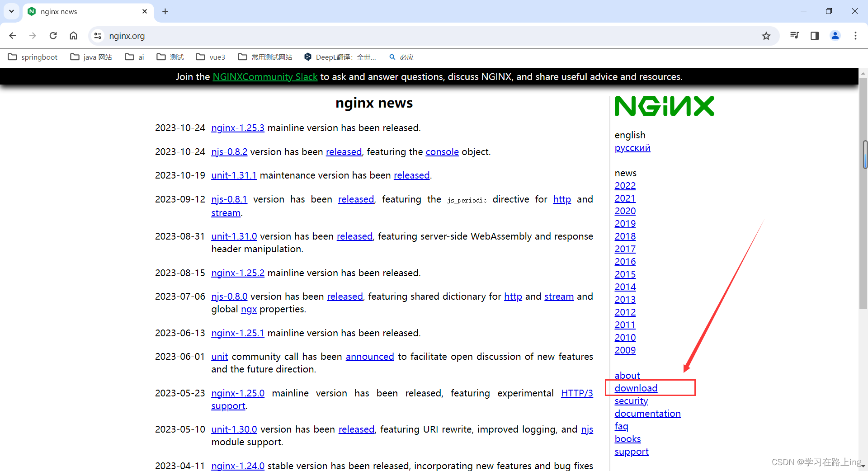The image size is (868, 471).
Task: Open the tab search dropdown arrow
Action: [x=11, y=11]
